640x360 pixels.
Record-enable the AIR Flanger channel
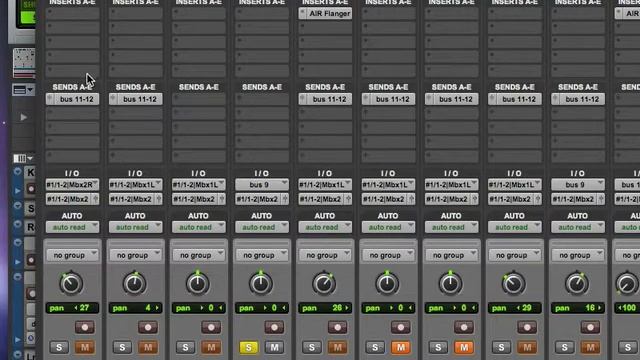pyautogui.click(x=337, y=327)
